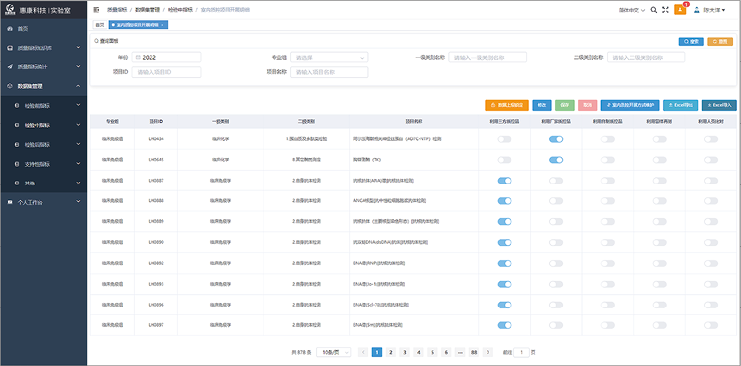Open the header search magnifier icon
The image size is (741, 366).
[654, 9]
